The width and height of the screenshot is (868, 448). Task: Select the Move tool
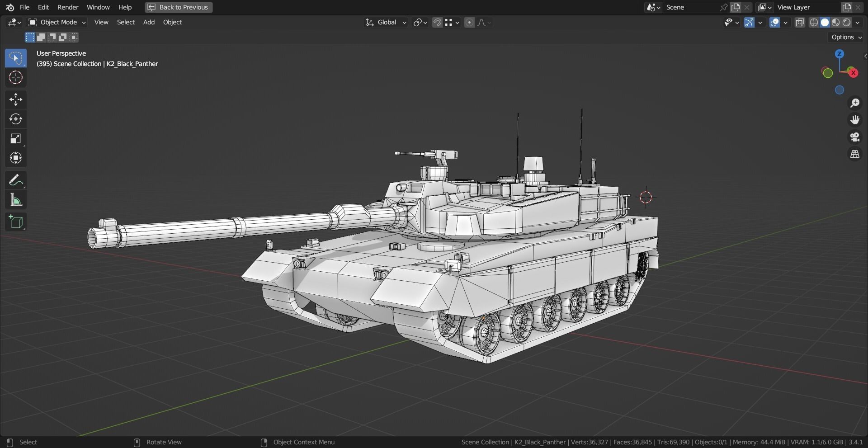click(16, 99)
